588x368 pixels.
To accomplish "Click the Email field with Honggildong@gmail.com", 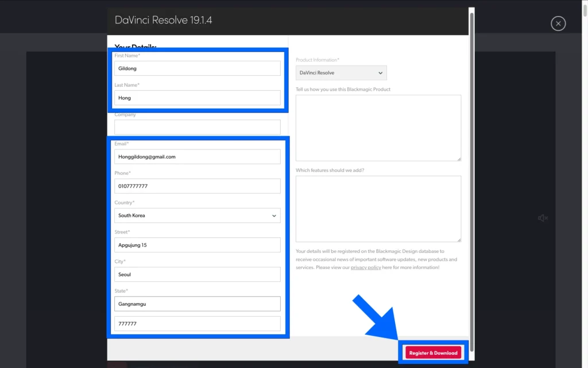I will 198,156.
